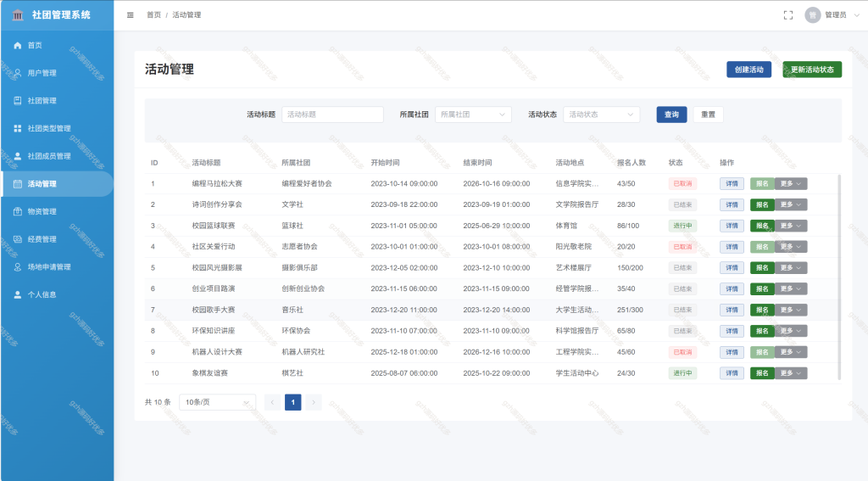This screenshot has width=868, height=481.
Task: Open 用户管理 in the sidebar menu
Action: [57, 73]
